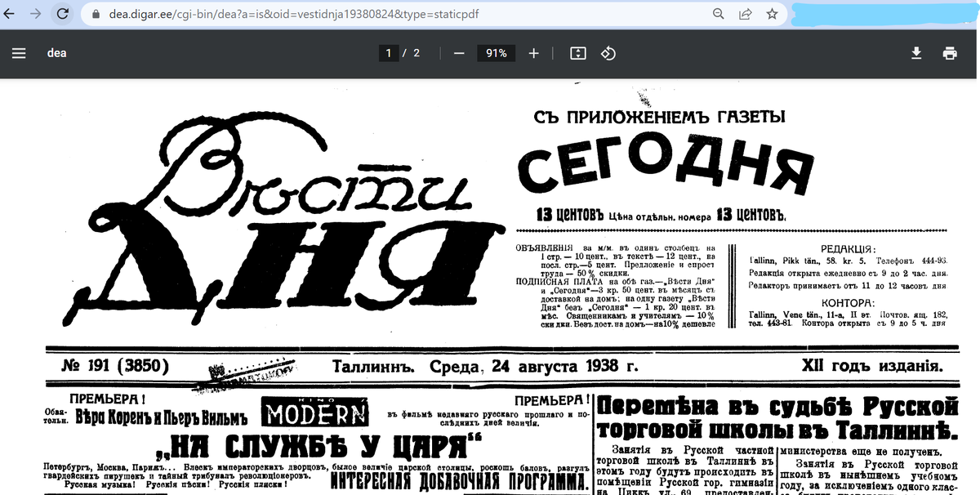The image size is (980, 495).
Task: Click the issue number № 191 (3850)
Action: tap(115, 366)
